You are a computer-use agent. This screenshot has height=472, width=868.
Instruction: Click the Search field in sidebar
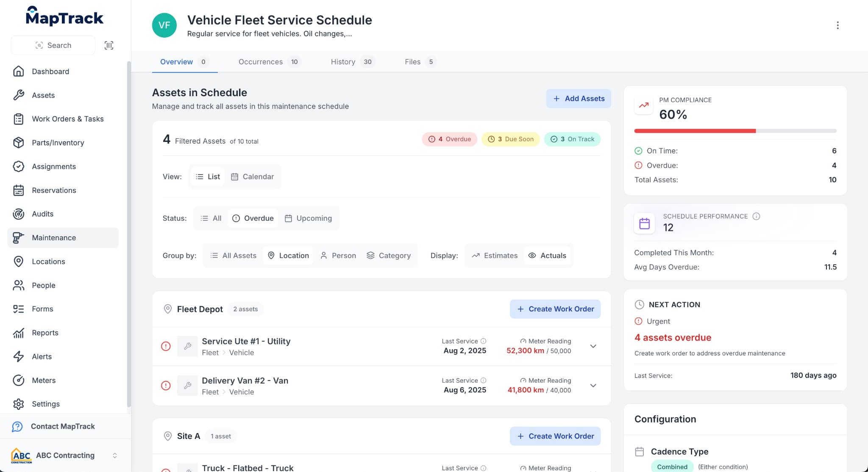53,45
